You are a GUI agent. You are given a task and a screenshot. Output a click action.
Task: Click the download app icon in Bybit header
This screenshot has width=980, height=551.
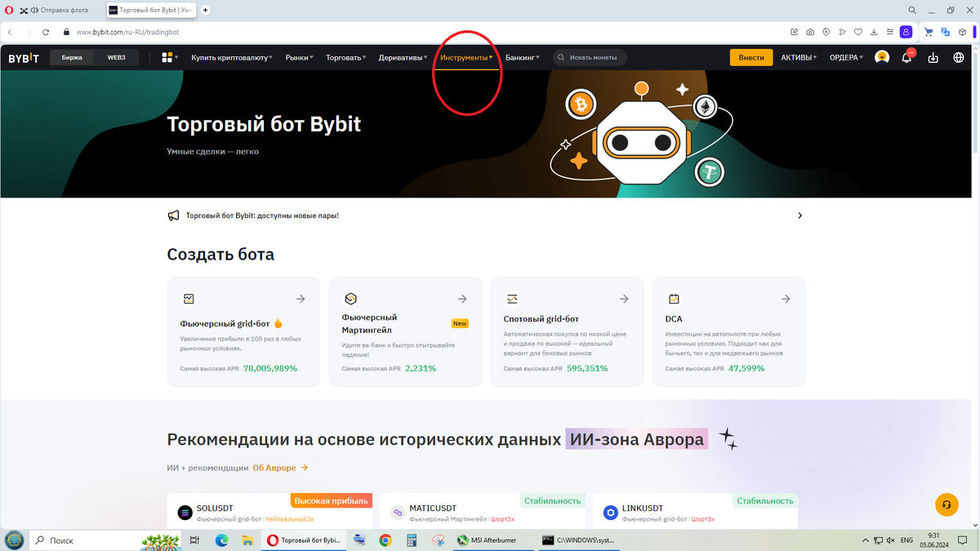click(933, 58)
